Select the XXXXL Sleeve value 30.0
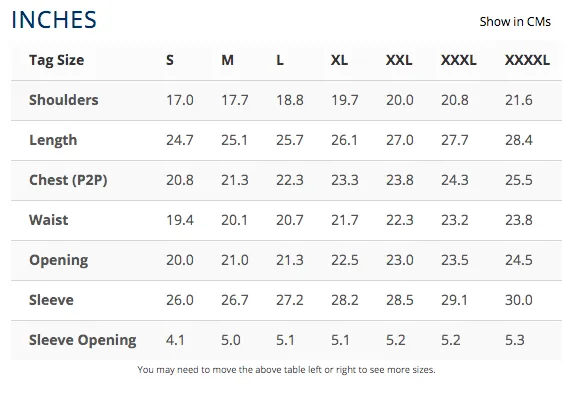570x393 pixels. pyautogui.click(x=519, y=300)
